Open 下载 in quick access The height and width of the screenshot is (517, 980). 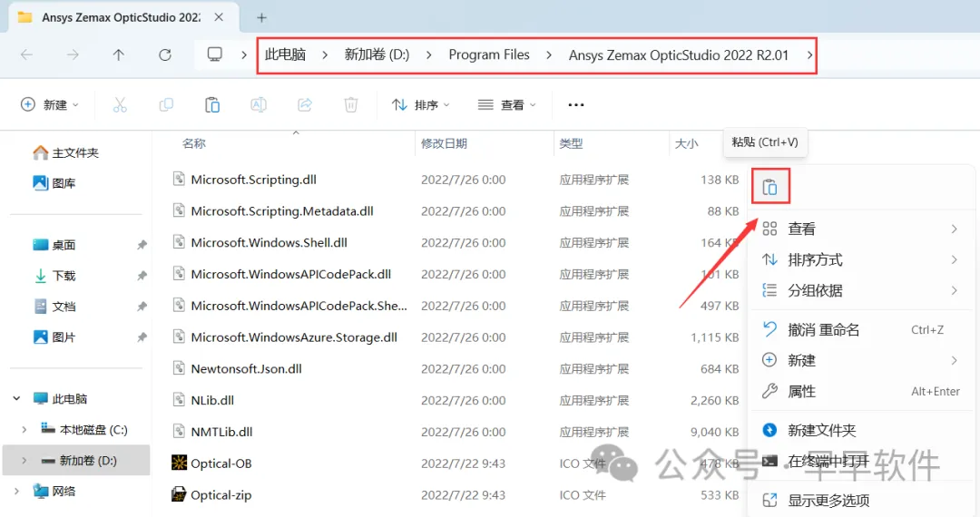pos(54,276)
